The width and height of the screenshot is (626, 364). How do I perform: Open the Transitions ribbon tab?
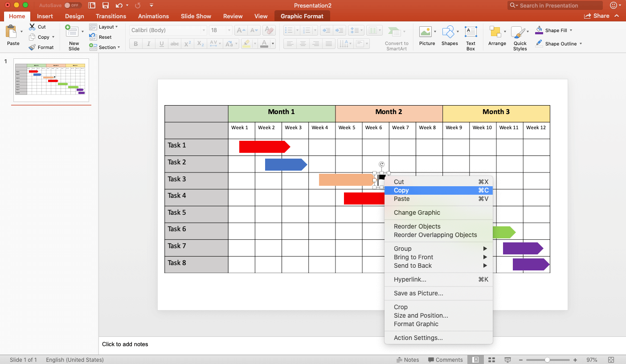(x=110, y=16)
